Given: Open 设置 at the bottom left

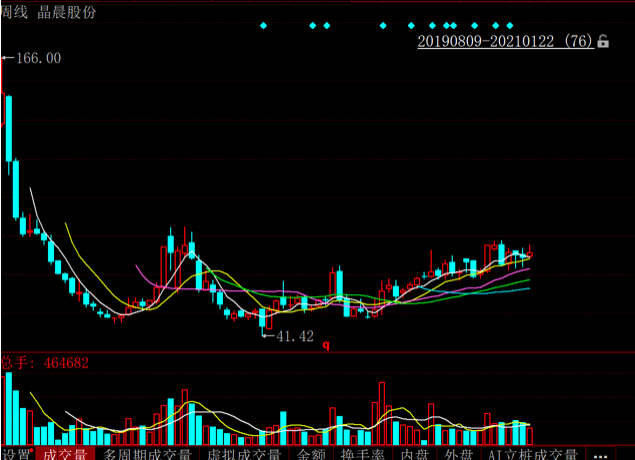Looking at the screenshot, I should point(16,454).
